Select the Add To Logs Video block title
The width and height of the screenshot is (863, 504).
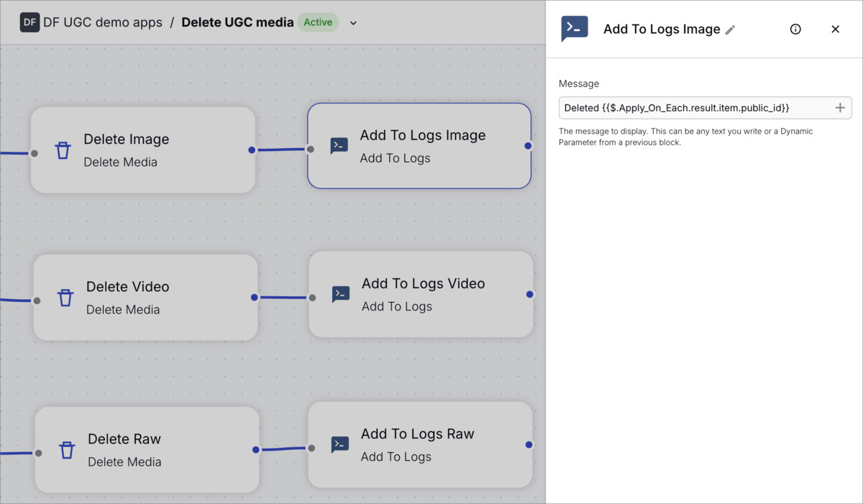(424, 283)
